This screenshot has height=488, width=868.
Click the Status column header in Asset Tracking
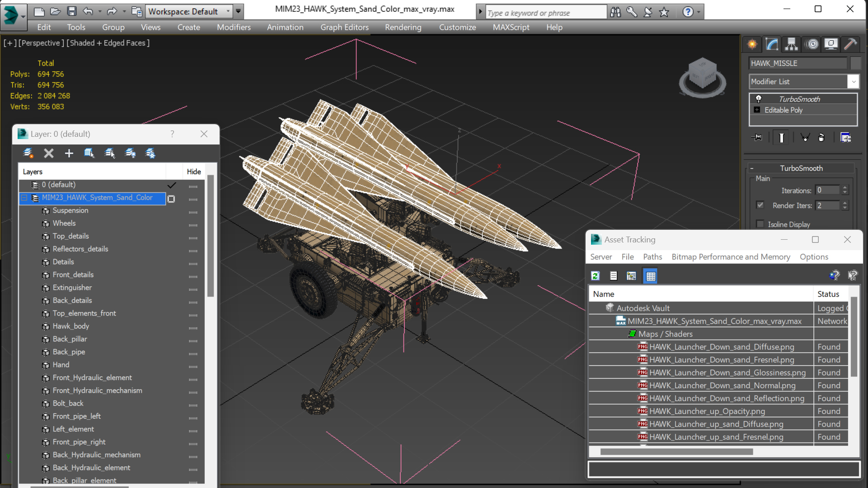(828, 294)
